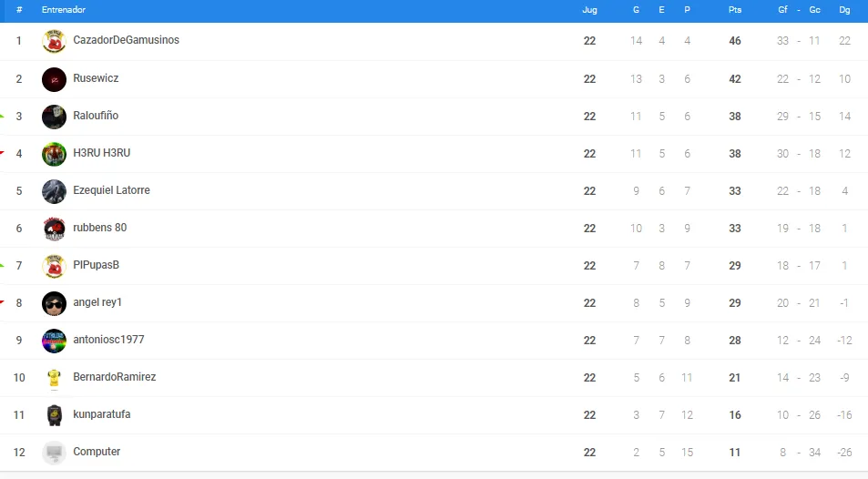Viewport: 868px width, 479px height.
Task: Click antoniosc1977's -12 goal difference
Action: click(x=844, y=341)
